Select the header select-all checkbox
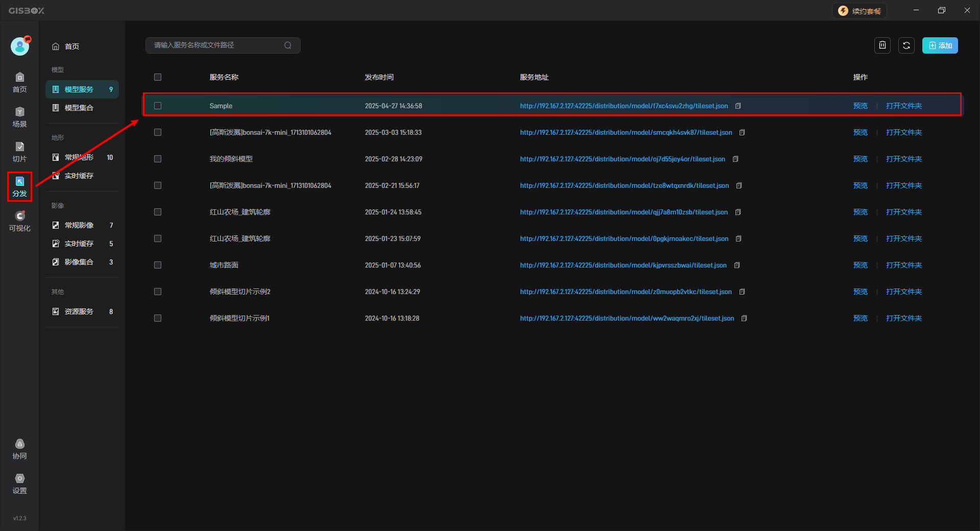The image size is (980, 531). [158, 77]
